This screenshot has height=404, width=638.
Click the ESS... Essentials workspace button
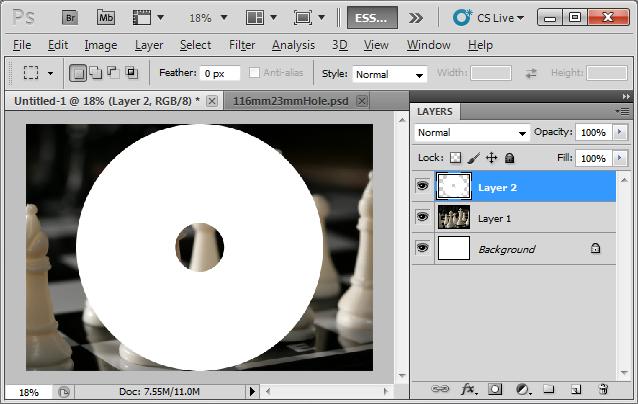coord(372,18)
